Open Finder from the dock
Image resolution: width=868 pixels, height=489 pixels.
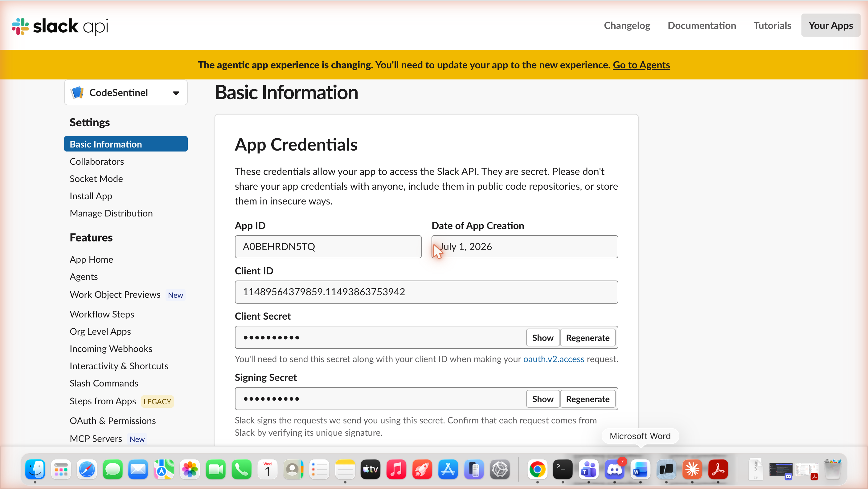pos(35,469)
